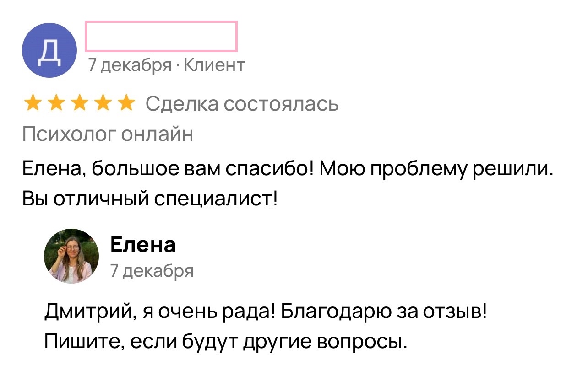Click the reply date under Елена's name

tap(152, 271)
